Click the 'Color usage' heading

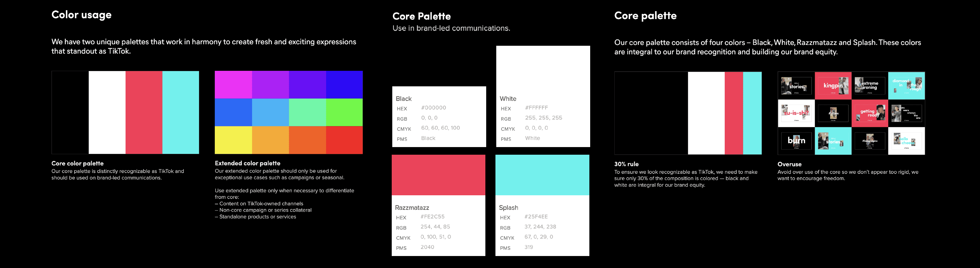(81, 15)
